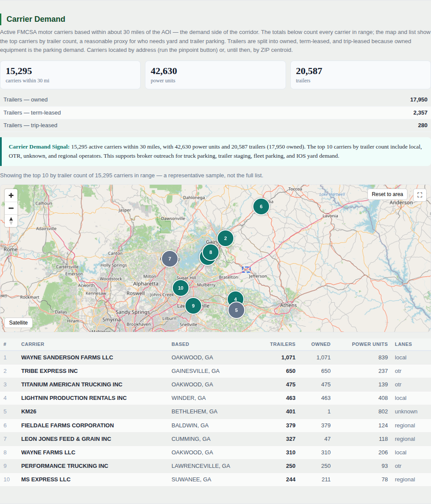Viewport: 431px width, 504px height.
Task: Select the KM26 carrier row
Action: click(215, 411)
